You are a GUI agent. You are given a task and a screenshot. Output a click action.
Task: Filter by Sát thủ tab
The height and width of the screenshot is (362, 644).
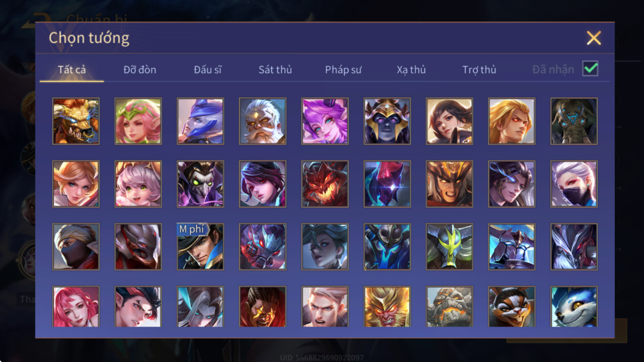[x=275, y=70]
